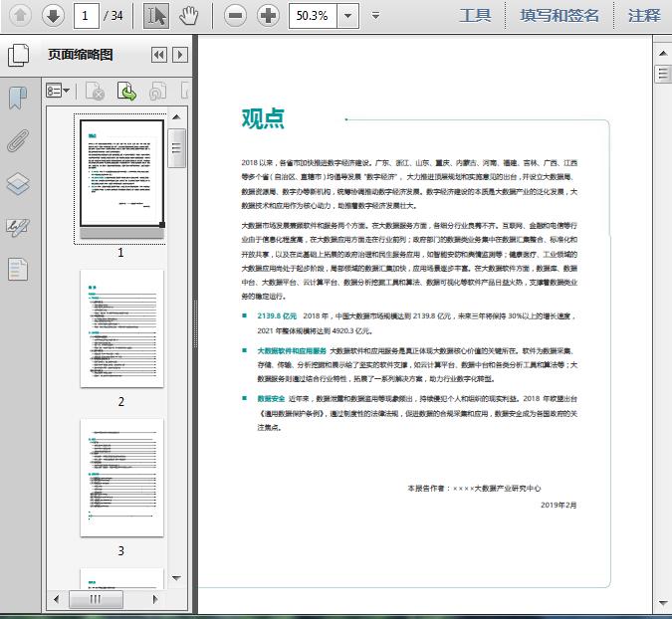Screen dimensions: 672x619
Task: Click the rotate pages icon
Action: [157, 91]
